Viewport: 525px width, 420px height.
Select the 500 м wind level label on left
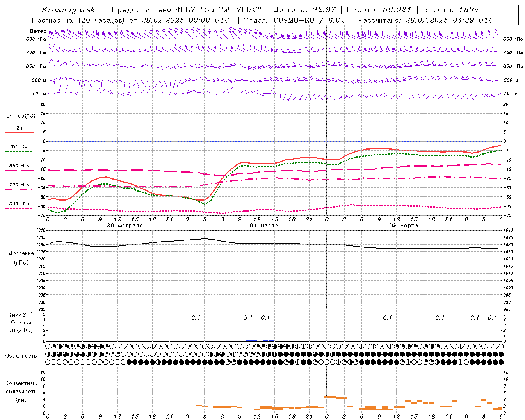(39, 80)
